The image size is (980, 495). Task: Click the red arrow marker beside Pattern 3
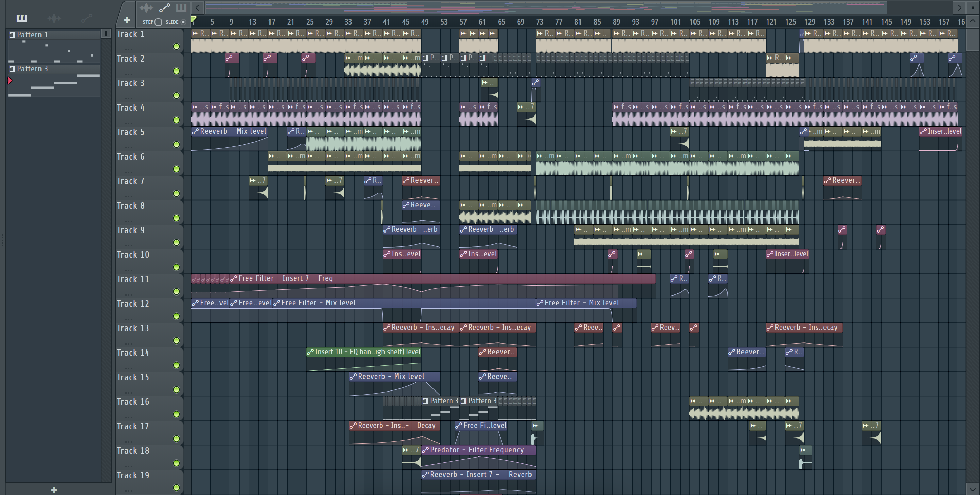(10, 81)
